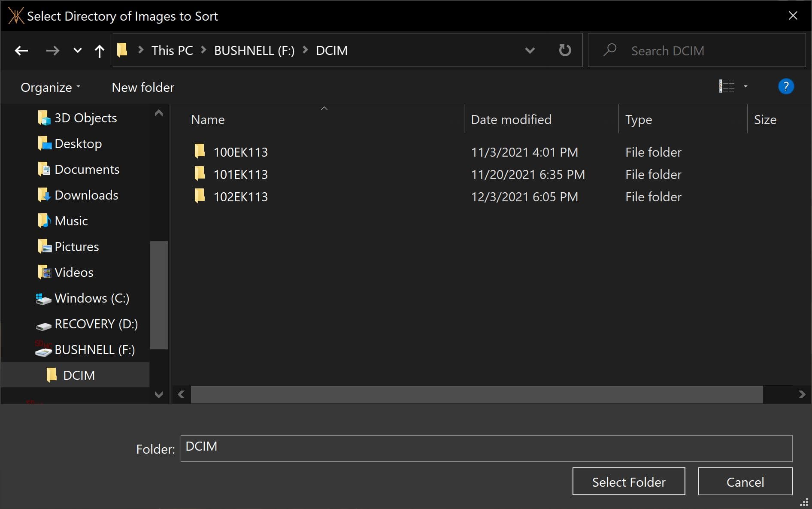Image resolution: width=812 pixels, height=509 pixels.
Task: Confirm with the Select Folder button
Action: tap(628, 481)
